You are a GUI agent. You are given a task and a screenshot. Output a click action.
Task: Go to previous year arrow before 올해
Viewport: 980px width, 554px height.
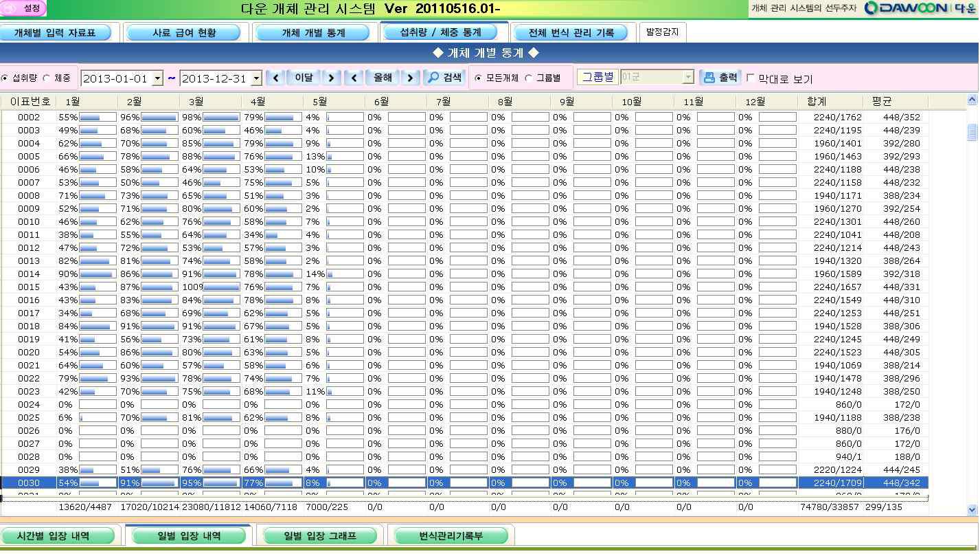354,78
